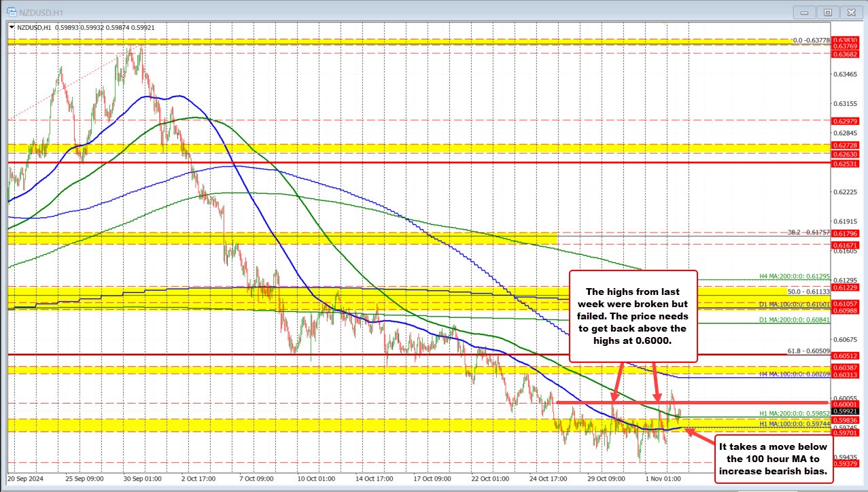This screenshot has height=492, width=868.
Task: Click the annotation about highs at 0.6000
Action: click(632, 317)
